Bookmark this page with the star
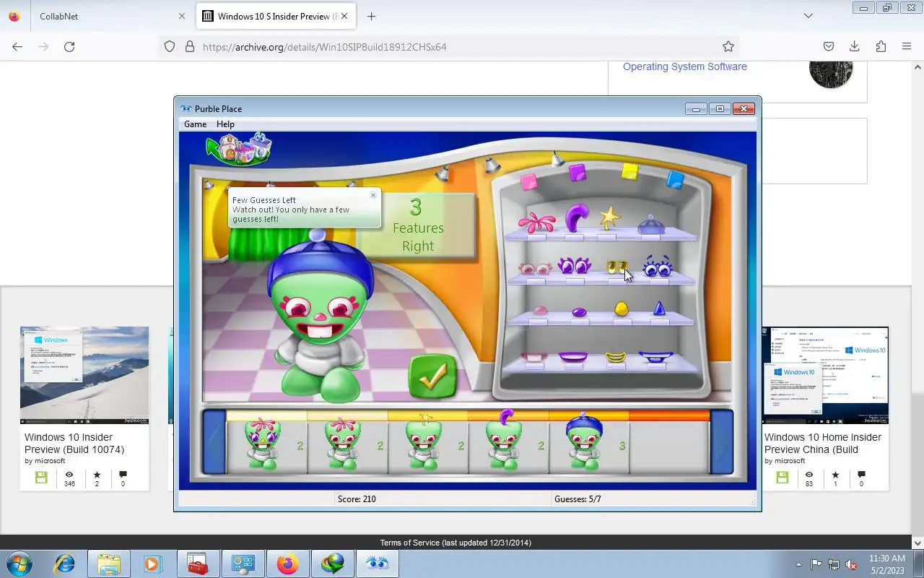 point(728,46)
